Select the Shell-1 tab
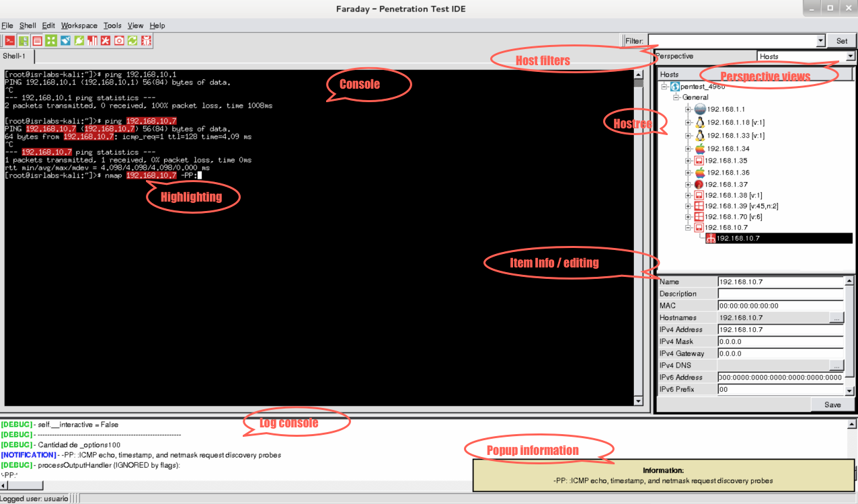Image resolution: width=858 pixels, height=504 pixels. (x=14, y=56)
